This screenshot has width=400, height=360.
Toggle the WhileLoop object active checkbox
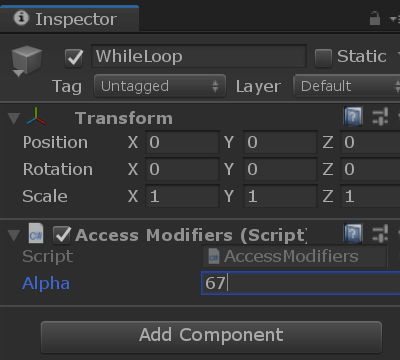[x=74, y=58]
